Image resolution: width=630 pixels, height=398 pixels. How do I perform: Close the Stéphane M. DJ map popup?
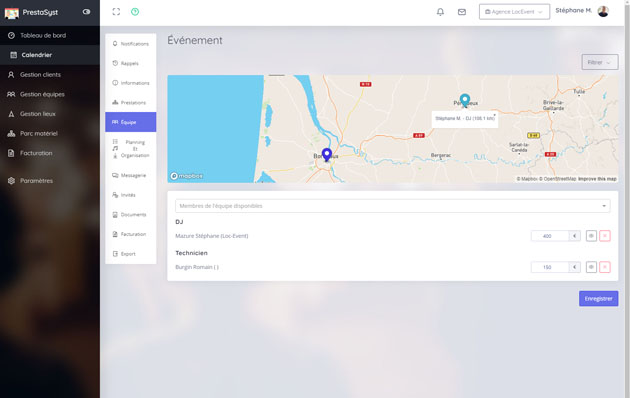495,114
